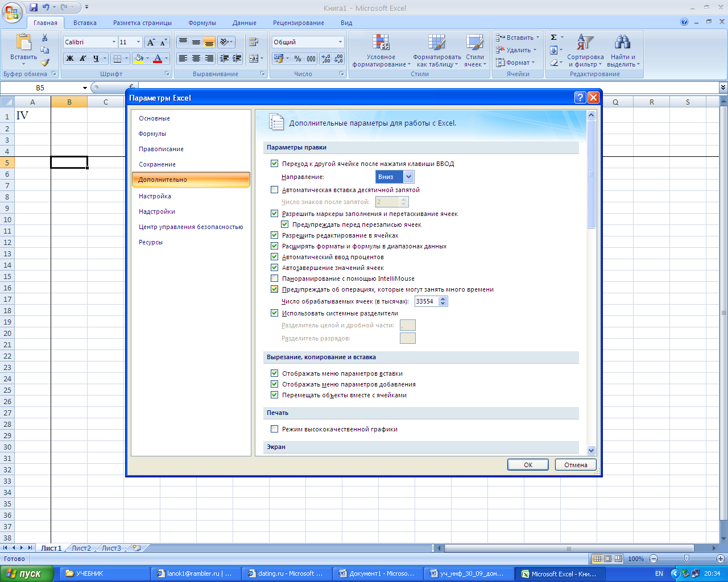Expand the formula bar chevron

pyautogui.click(x=723, y=88)
